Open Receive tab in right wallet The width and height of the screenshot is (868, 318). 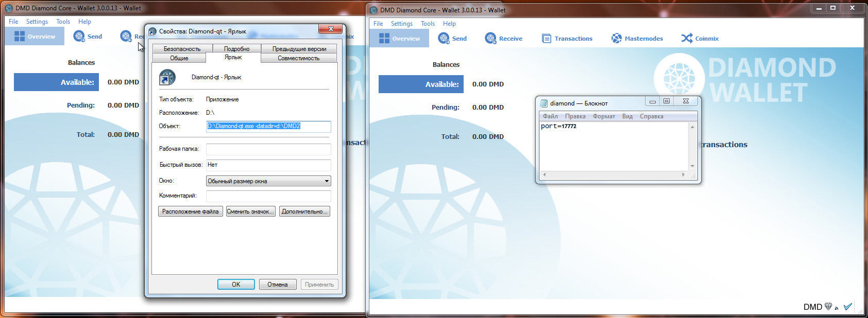point(503,39)
